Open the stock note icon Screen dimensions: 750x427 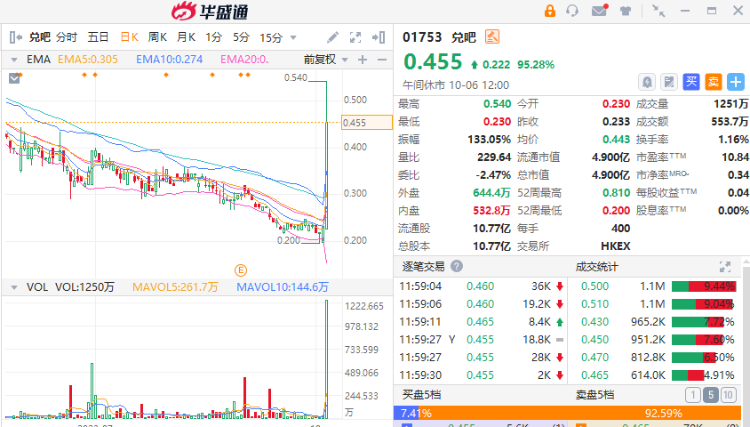tap(669, 82)
